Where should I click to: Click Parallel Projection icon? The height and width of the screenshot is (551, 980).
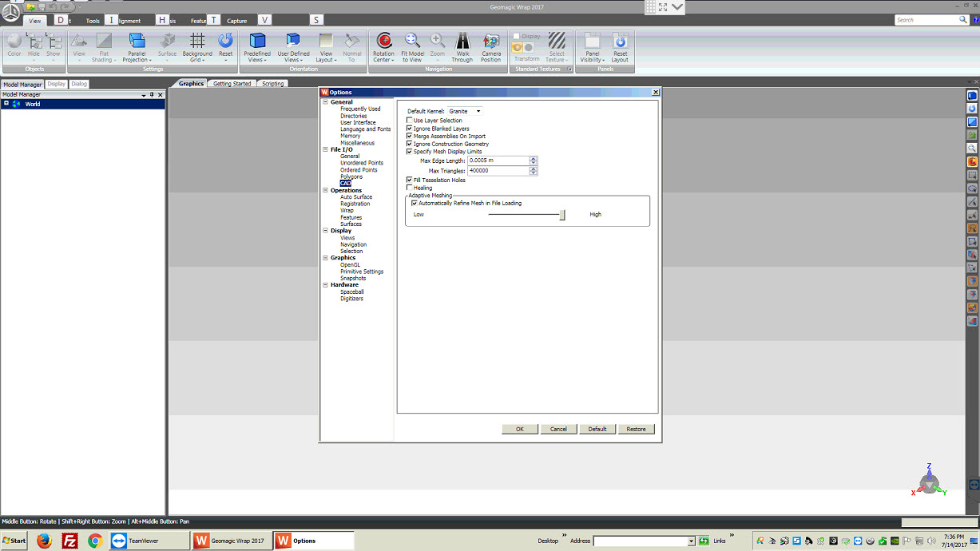tap(137, 41)
